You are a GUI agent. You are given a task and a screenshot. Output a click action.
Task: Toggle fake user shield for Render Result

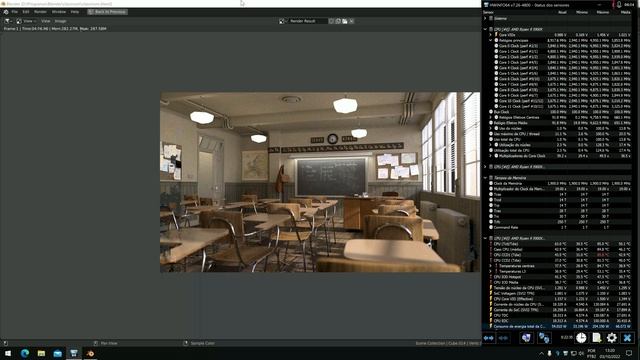pos(331,21)
